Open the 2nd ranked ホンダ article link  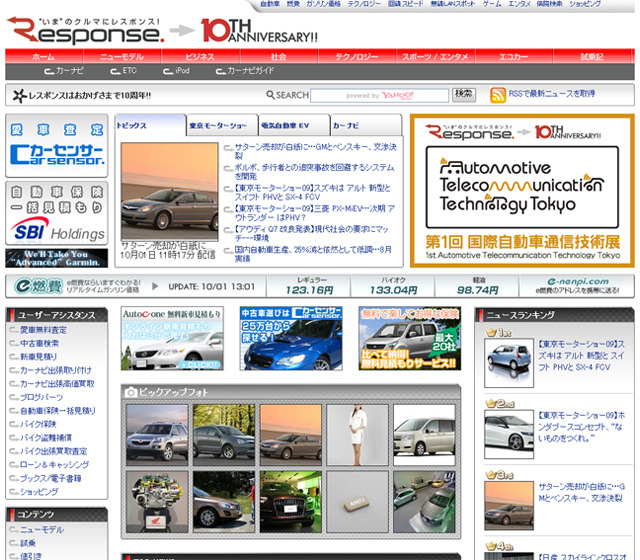point(580,427)
